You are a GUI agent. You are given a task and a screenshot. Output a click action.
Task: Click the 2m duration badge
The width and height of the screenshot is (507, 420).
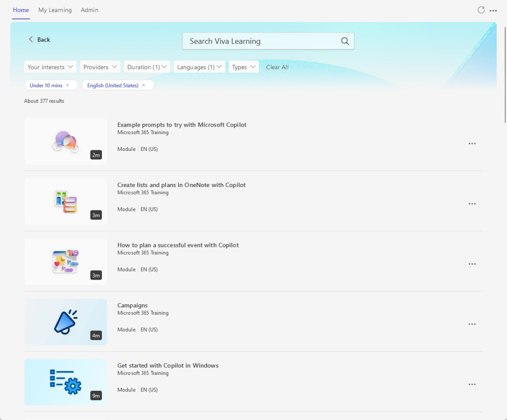[96, 155]
